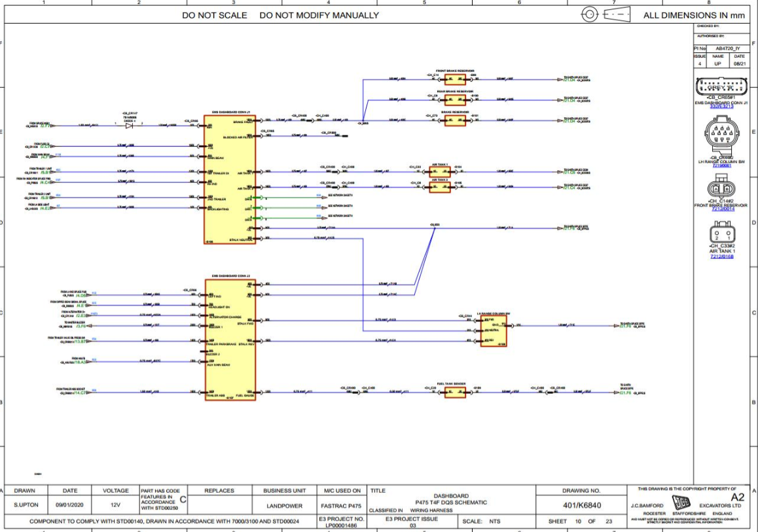758x532 pixels.
Task: Click the FUEL GAUGE pin label
Action: 245,395
